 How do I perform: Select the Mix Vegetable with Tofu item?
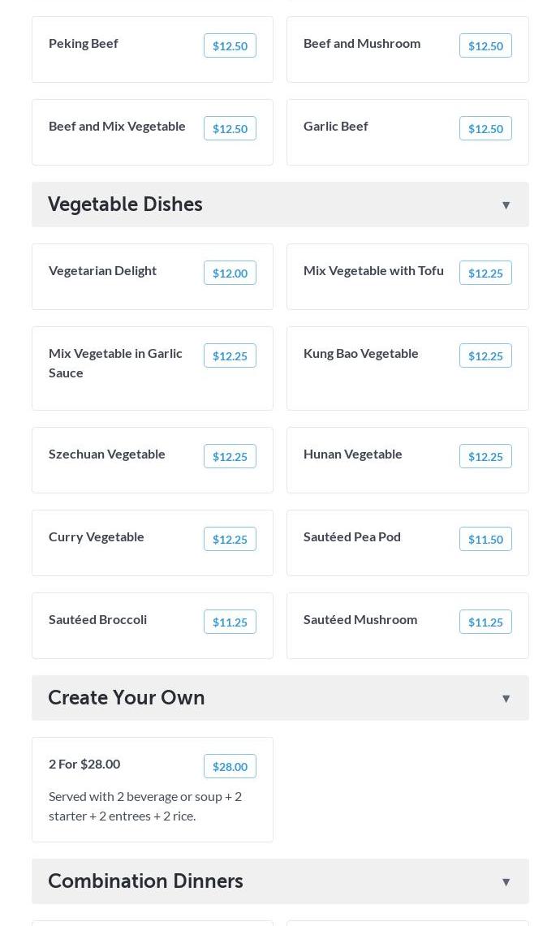373,270
